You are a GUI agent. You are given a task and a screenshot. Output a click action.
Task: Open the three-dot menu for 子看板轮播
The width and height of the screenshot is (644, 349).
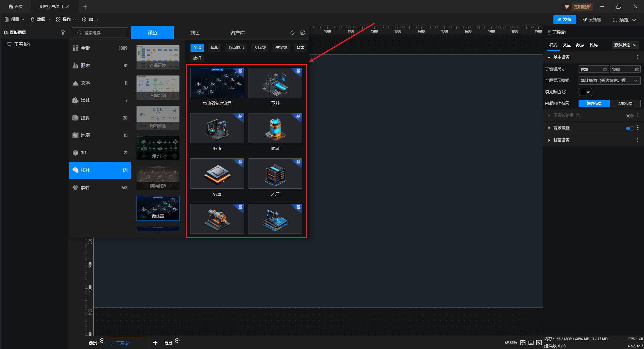[x=638, y=115]
